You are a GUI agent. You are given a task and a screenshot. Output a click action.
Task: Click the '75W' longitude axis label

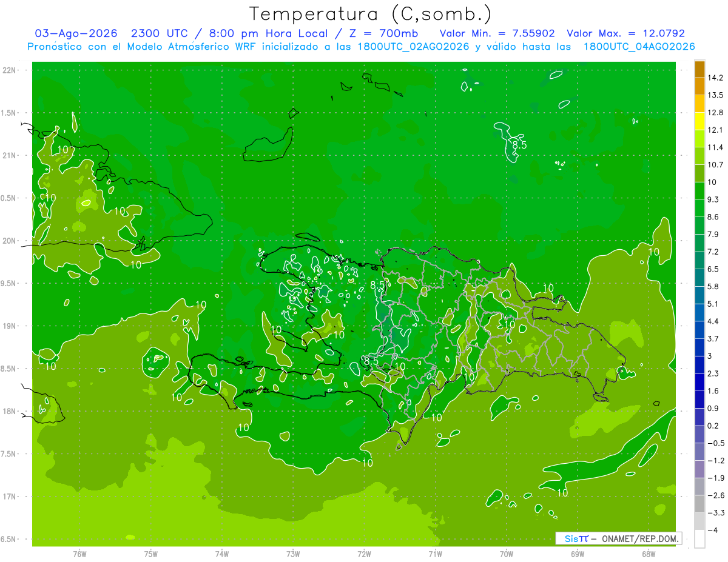151,554
